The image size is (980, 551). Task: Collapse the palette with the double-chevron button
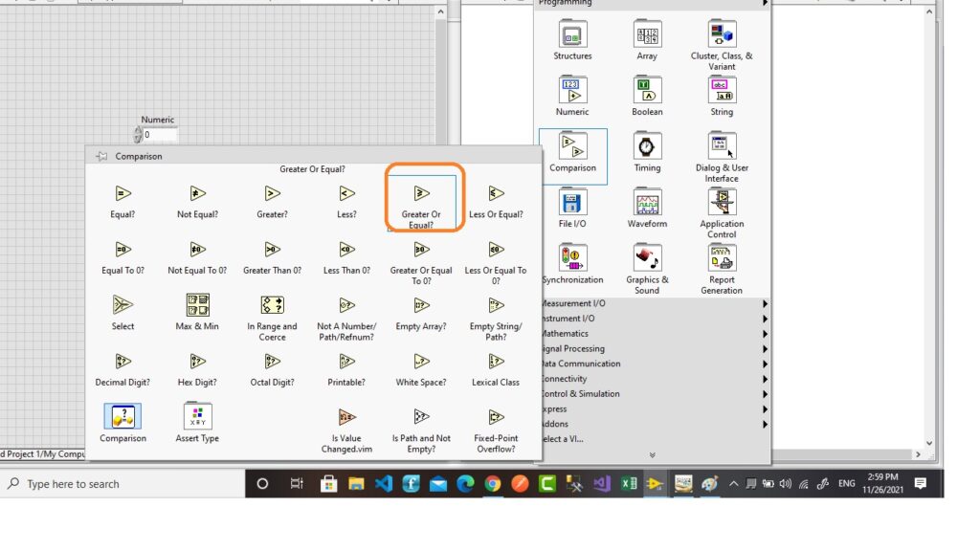[x=654, y=453]
